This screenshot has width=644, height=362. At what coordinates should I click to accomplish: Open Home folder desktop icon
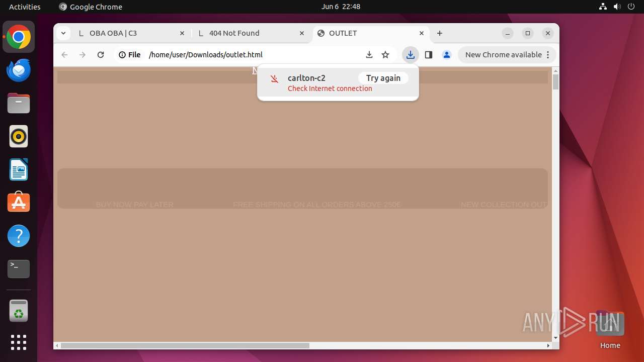tap(610, 330)
